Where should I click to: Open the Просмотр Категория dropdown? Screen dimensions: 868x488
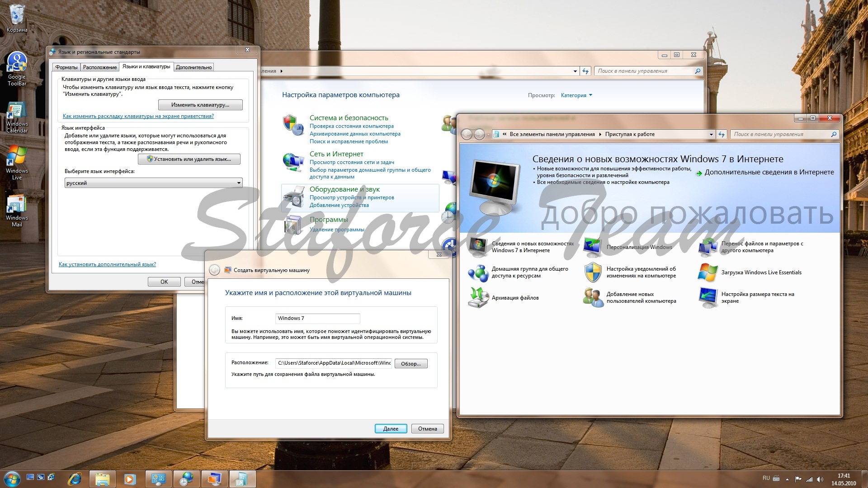576,95
